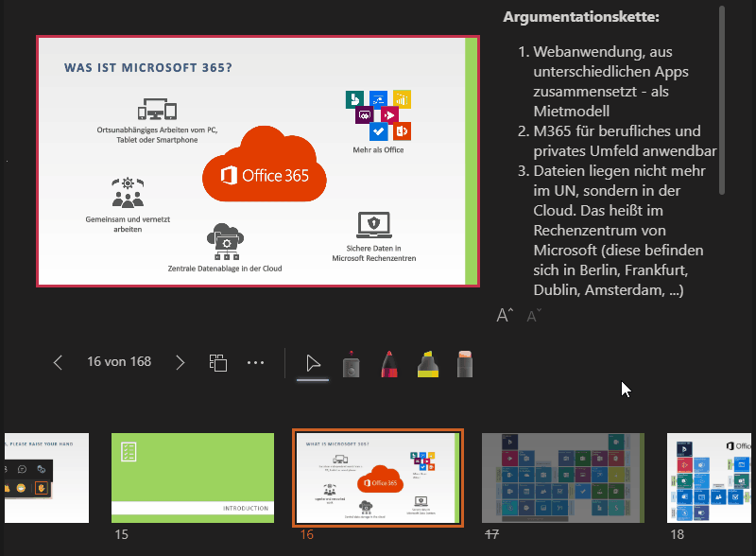The height and width of the screenshot is (556, 756).
Task: Click the cloud folder icon on the slide
Action: [x=225, y=241]
